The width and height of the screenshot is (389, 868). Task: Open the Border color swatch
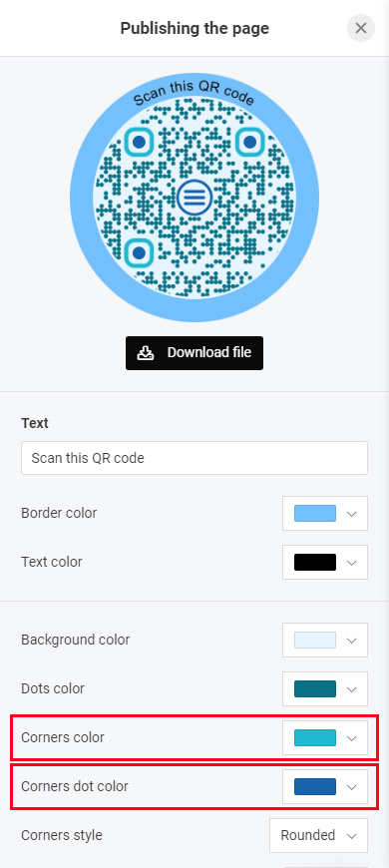point(315,513)
